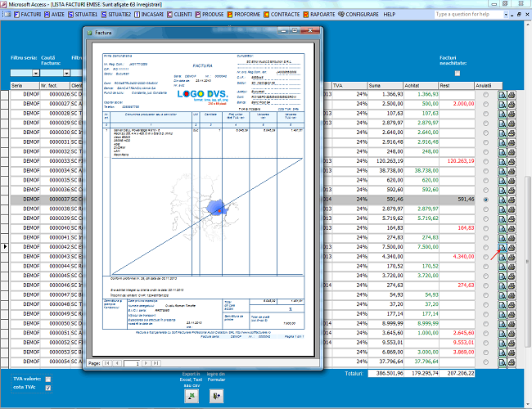Print invoice 0000042 with the printer icon

[512, 248]
